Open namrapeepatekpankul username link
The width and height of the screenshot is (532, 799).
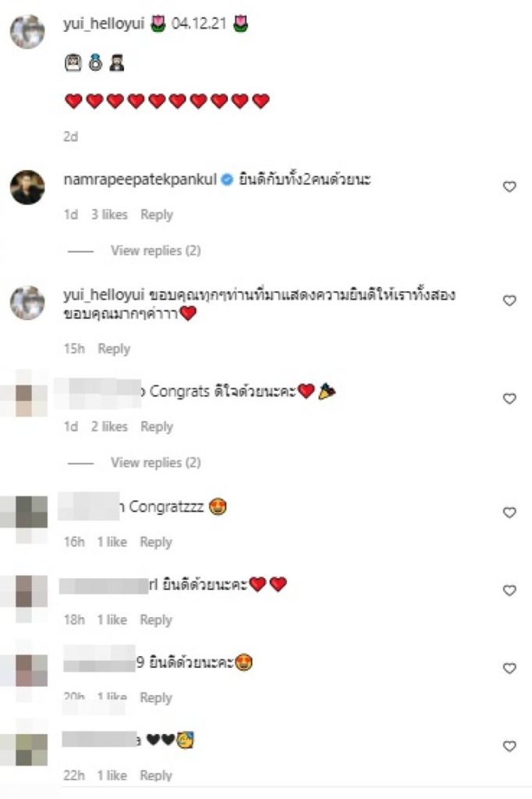pos(140,179)
